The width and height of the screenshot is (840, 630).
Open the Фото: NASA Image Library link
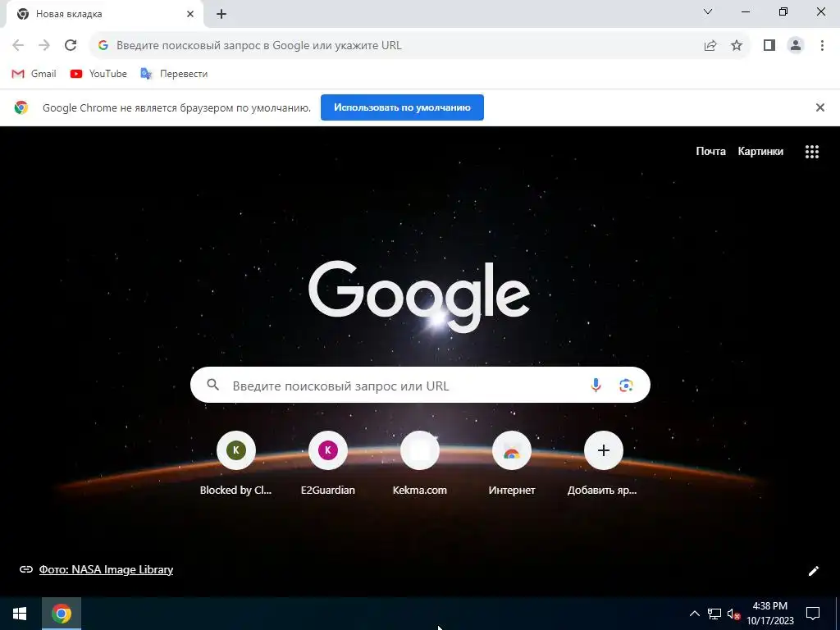(106, 569)
